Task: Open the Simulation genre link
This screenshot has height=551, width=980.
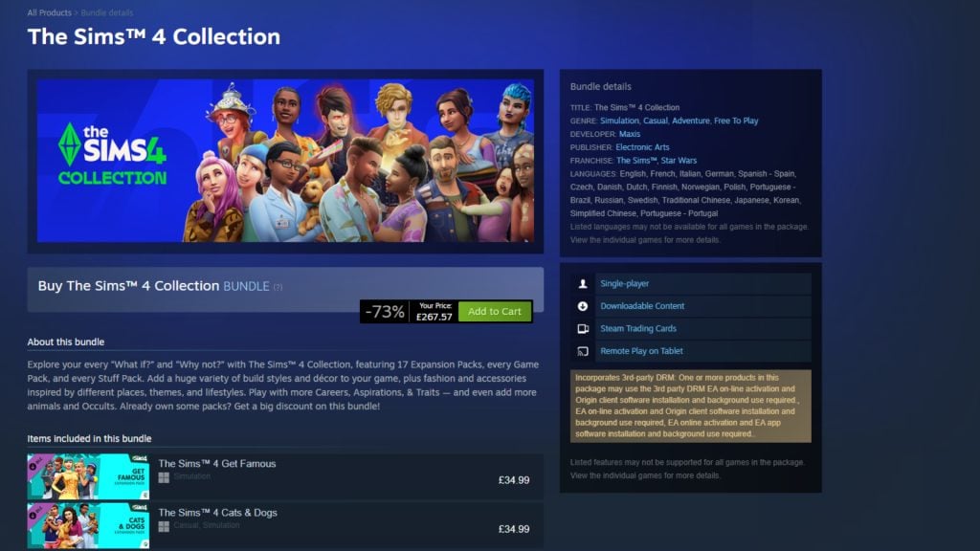Action: point(619,121)
